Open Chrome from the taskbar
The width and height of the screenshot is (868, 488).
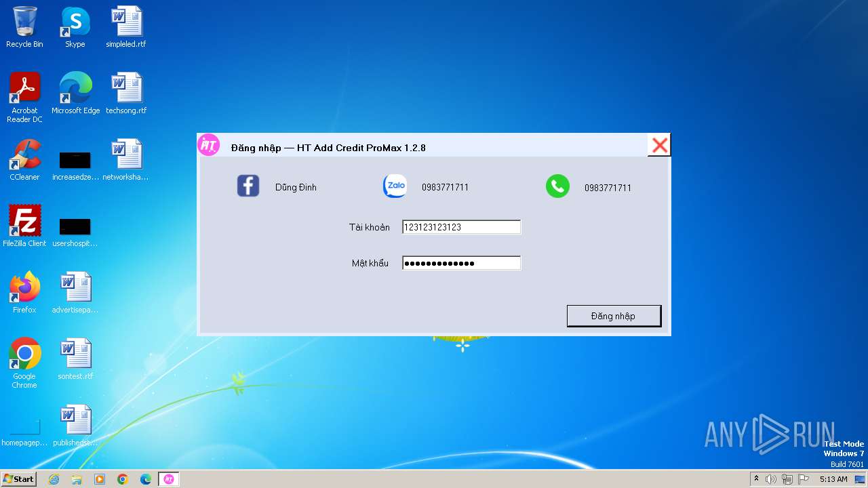(x=123, y=479)
